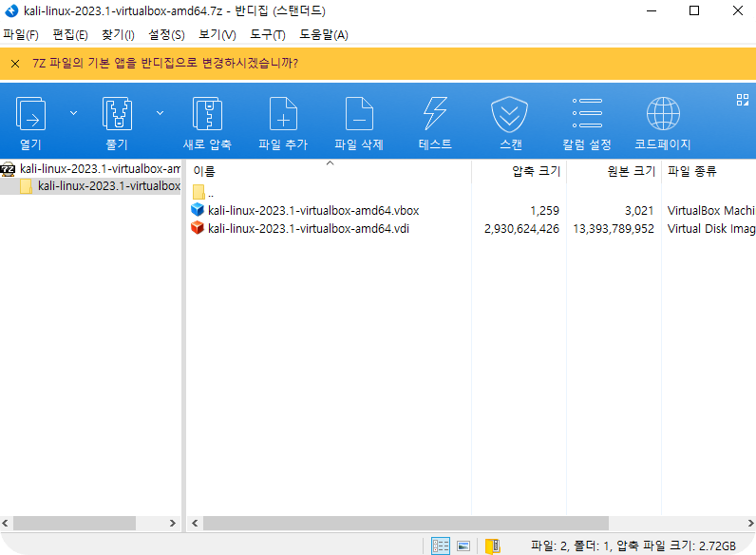Maximize the Bandizip window
Viewport: 756px width, 555px height.
pyautogui.click(x=694, y=10)
